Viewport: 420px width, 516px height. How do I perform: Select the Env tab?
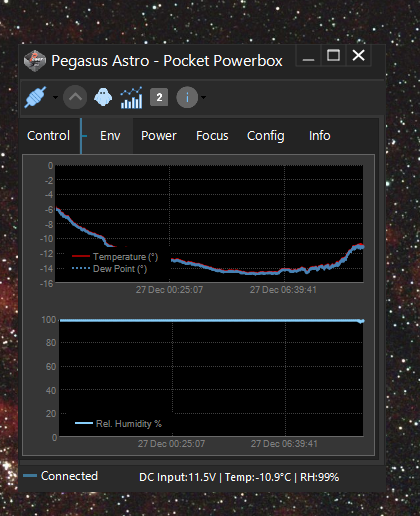click(x=110, y=136)
